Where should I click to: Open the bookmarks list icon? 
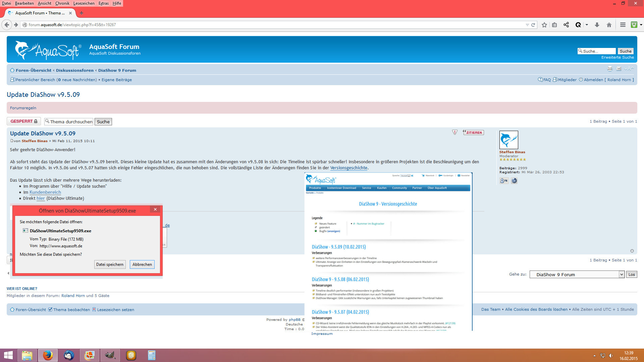(554, 25)
